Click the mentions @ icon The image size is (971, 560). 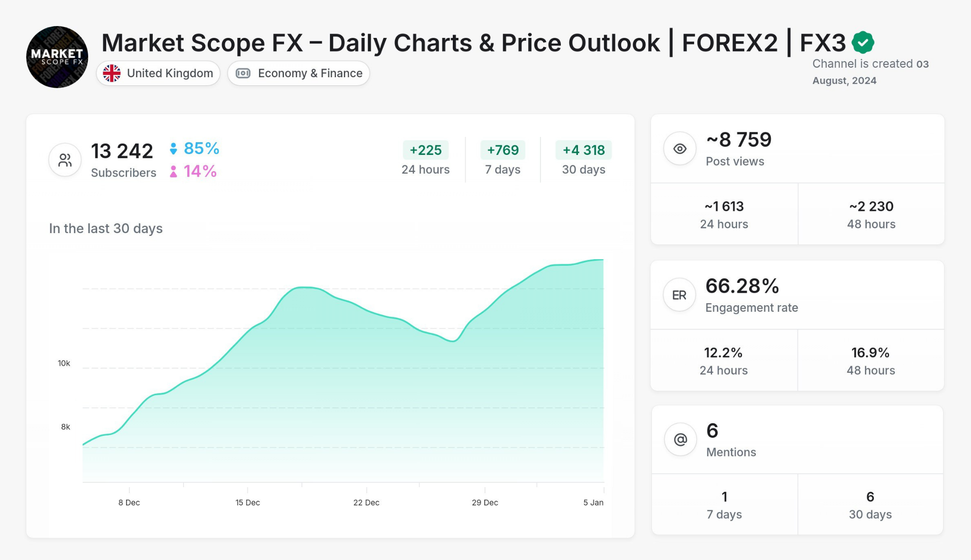(x=679, y=440)
